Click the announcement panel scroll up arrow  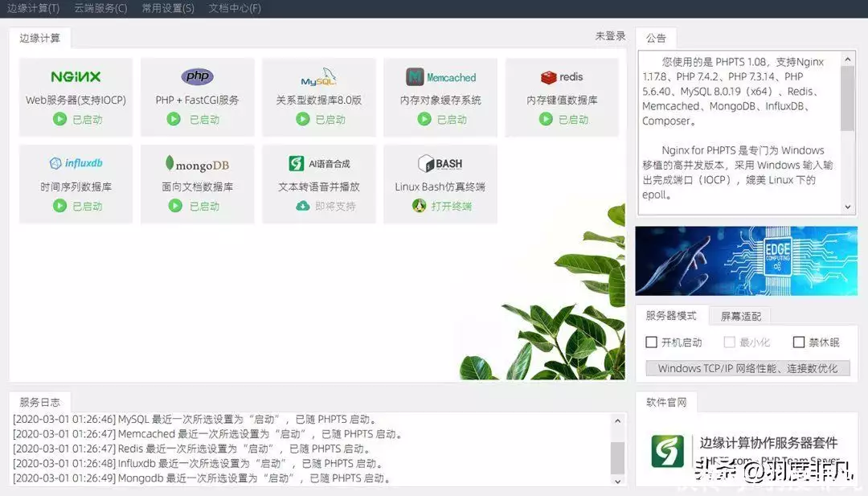pos(848,59)
